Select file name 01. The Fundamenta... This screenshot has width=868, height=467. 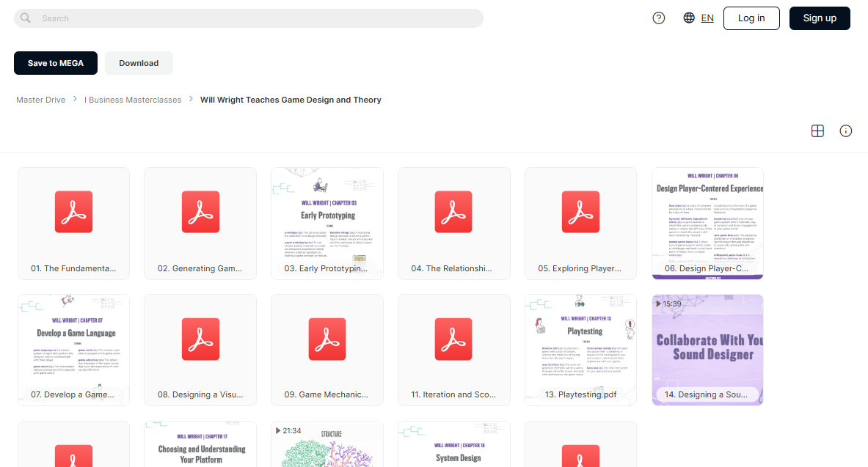(x=73, y=268)
